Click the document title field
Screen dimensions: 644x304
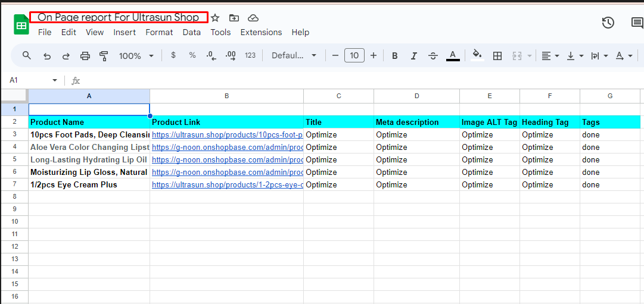pyautogui.click(x=119, y=17)
